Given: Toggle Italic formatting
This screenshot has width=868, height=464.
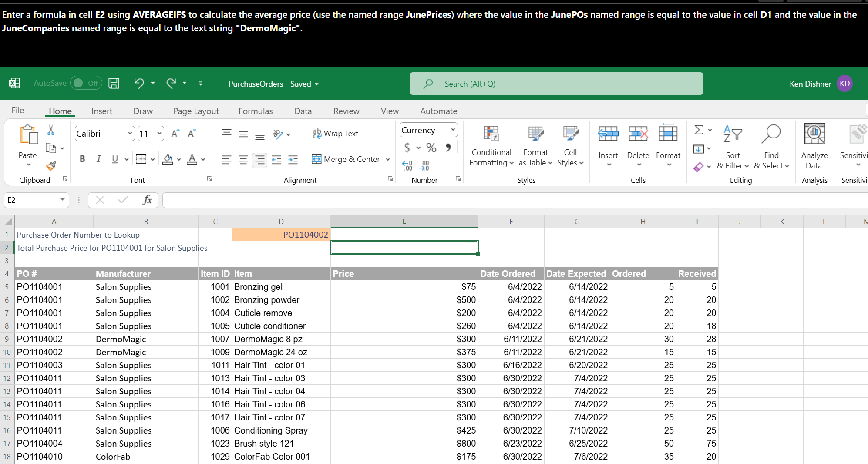Looking at the screenshot, I should 98,159.
